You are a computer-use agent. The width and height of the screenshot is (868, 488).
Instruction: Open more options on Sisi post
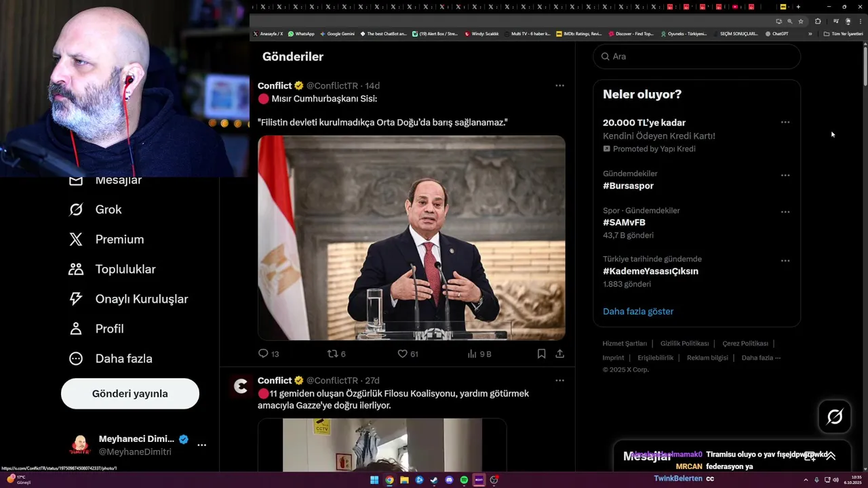559,85
